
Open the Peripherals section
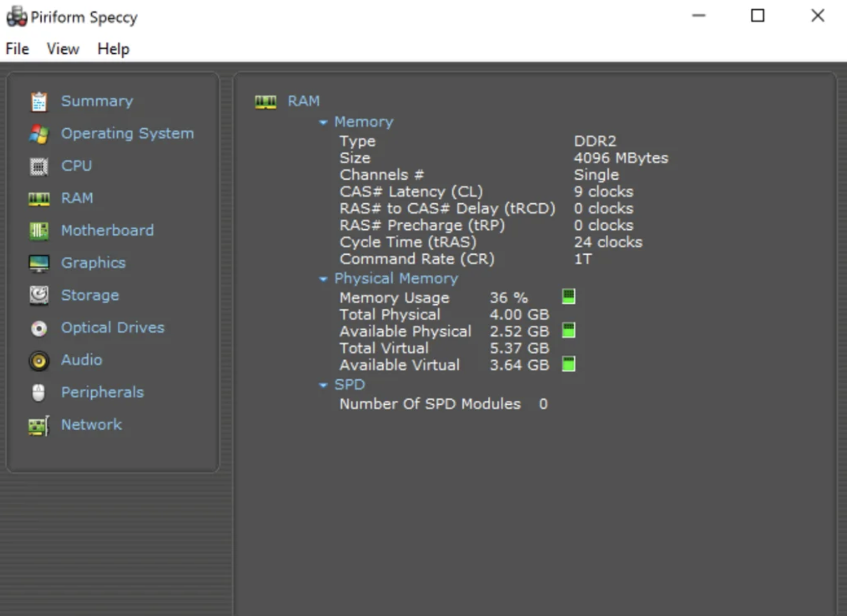[x=102, y=392]
